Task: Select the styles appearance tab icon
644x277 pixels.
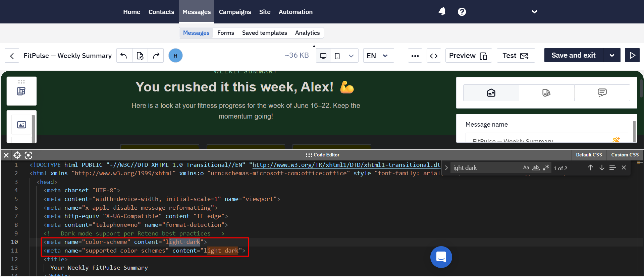Action: (x=546, y=93)
